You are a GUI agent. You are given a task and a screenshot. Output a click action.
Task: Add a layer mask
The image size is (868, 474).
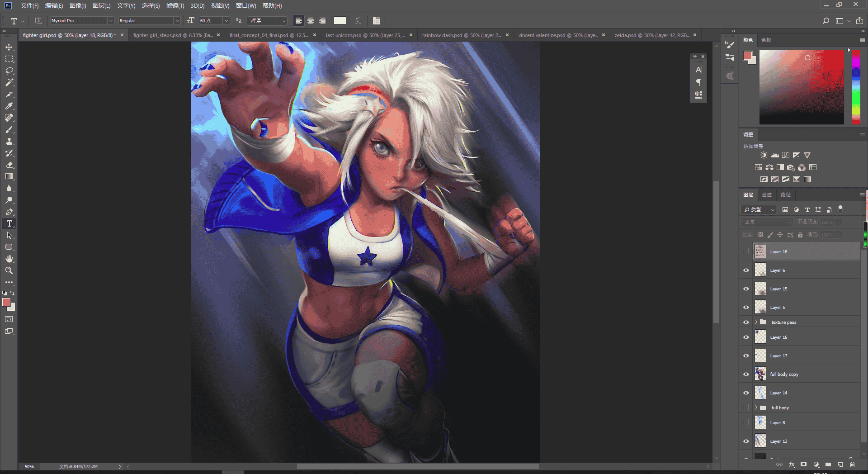[803, 465]
